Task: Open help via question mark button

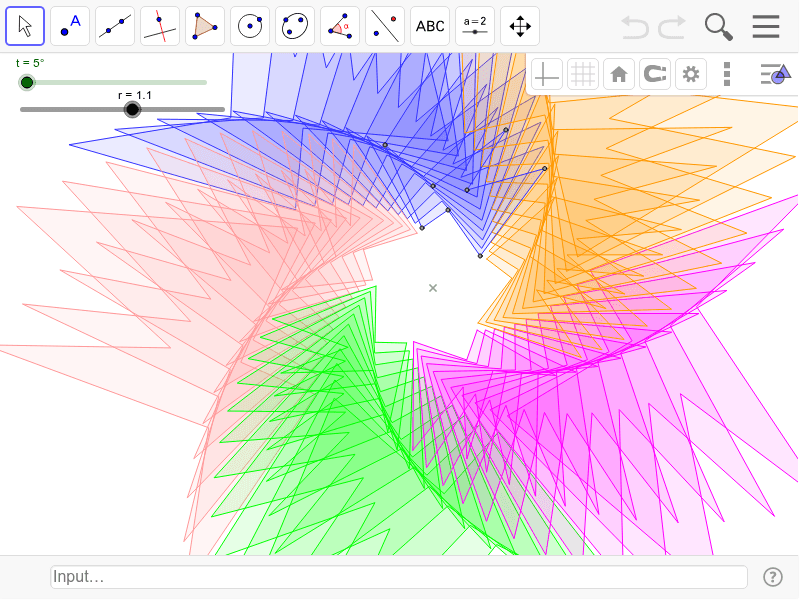Action: click(774, 576)
